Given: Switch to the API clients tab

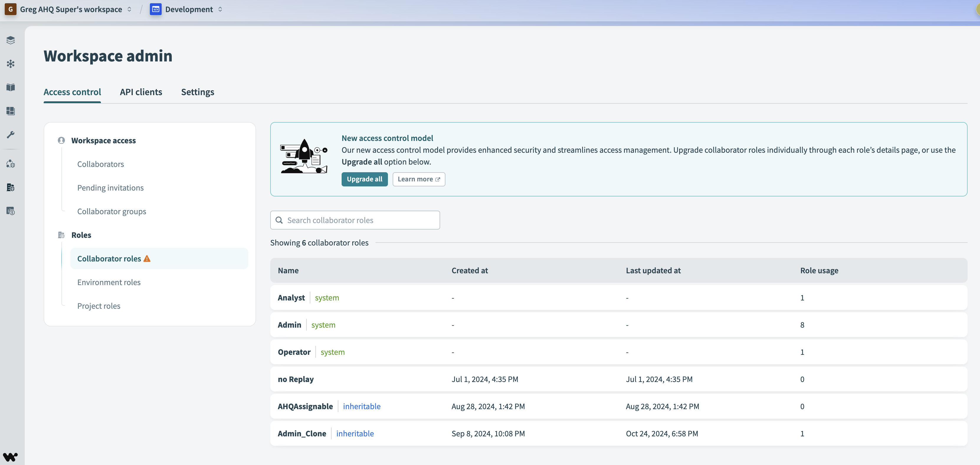Looking at the screenshot, I should point(141,92).
